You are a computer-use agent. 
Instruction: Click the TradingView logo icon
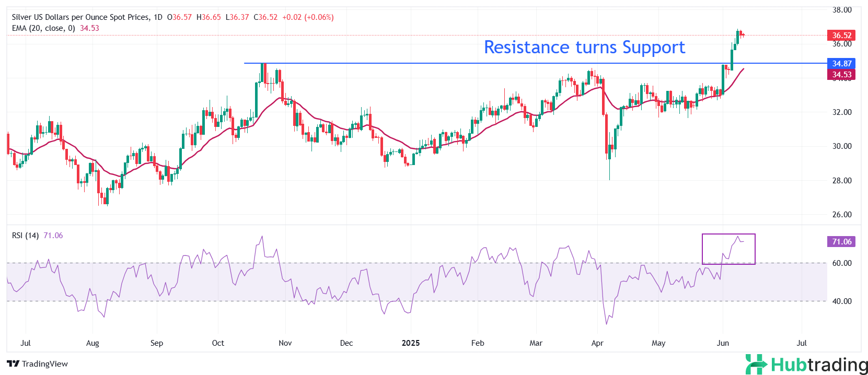pos(13,364)
